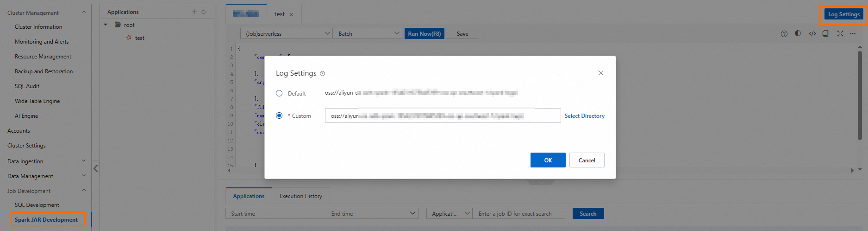Click Run Now(F8) button
868x231 pixels.
tap(425, 33)
